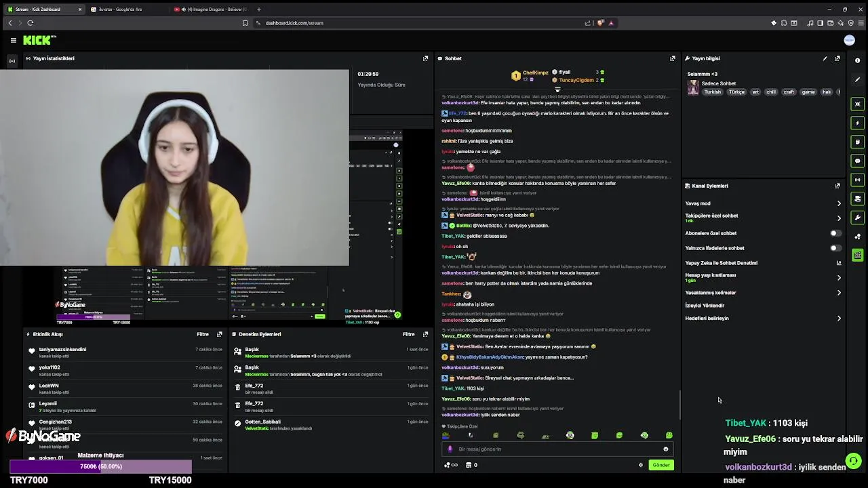Image resolution: width=868 pixels, height=488 pixels.
Task: Click LochWN in activity feed
Action: [49, 386]
